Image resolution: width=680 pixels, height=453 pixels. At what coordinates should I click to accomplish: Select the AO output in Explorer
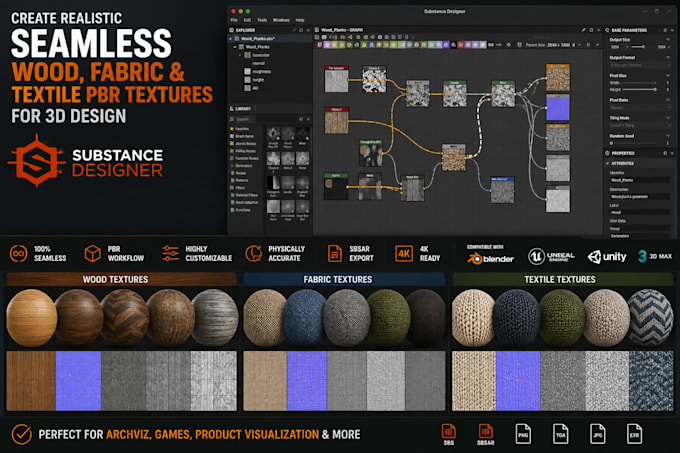click(x=252, y=88)
